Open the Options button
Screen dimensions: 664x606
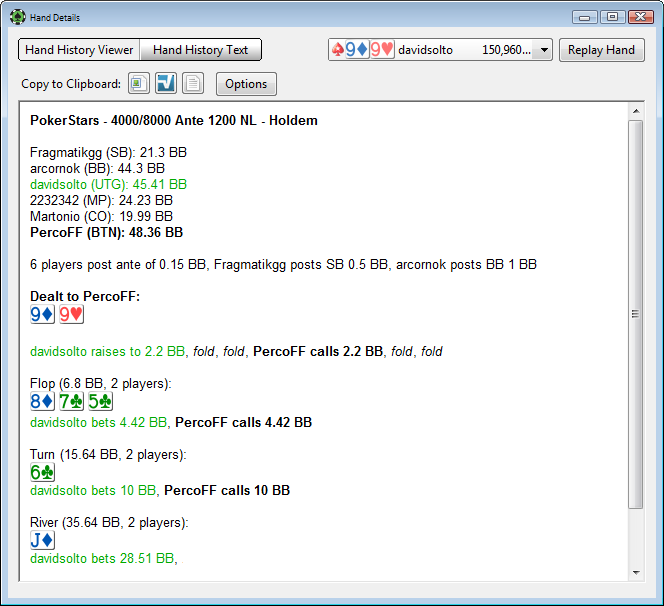246,84
